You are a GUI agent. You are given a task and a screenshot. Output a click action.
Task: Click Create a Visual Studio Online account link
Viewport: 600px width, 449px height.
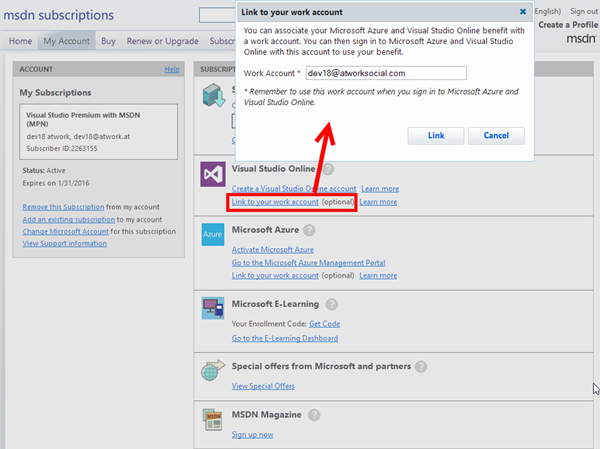[294, 189]
